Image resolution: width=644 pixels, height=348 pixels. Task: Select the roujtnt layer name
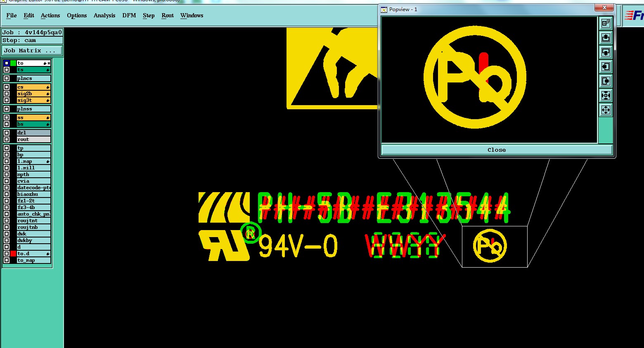pos(33,221)
